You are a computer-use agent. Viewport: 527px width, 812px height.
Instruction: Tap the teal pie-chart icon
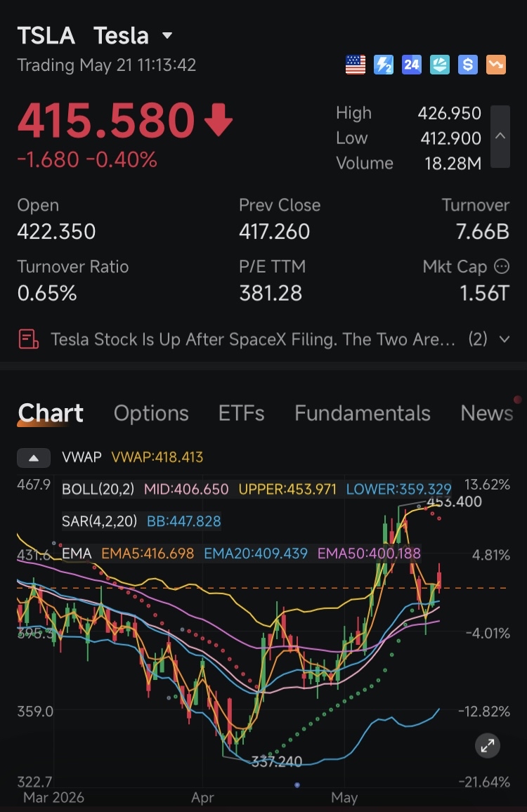coord(439,65)
